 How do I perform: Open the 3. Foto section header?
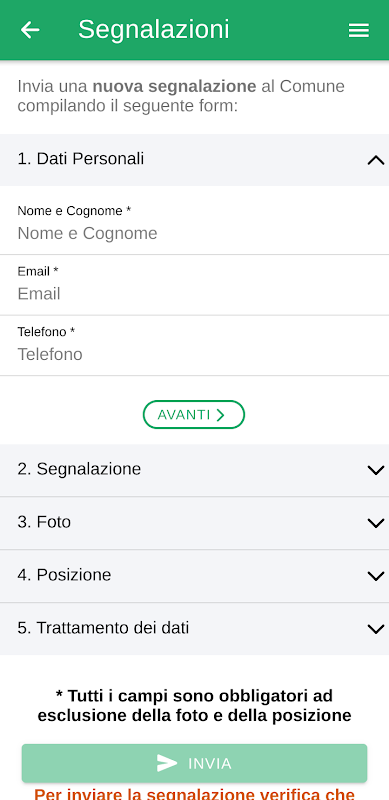194,523
